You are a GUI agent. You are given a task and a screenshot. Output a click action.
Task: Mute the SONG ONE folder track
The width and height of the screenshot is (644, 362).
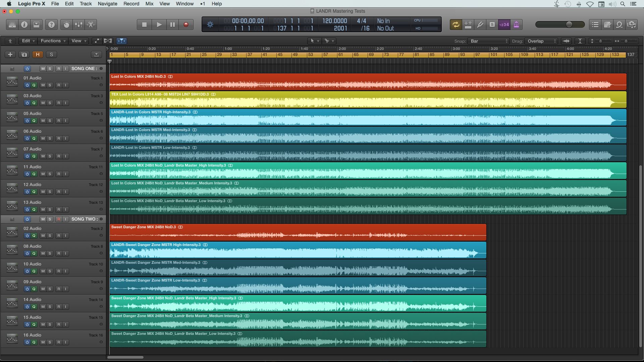tap(43, 69)
